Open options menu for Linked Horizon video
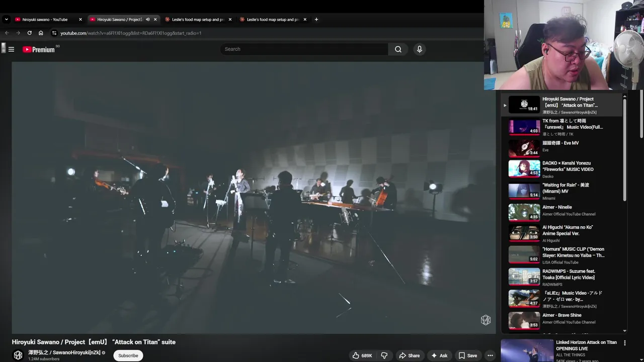Viewport: 644px width, 362px height. [625, 343]
